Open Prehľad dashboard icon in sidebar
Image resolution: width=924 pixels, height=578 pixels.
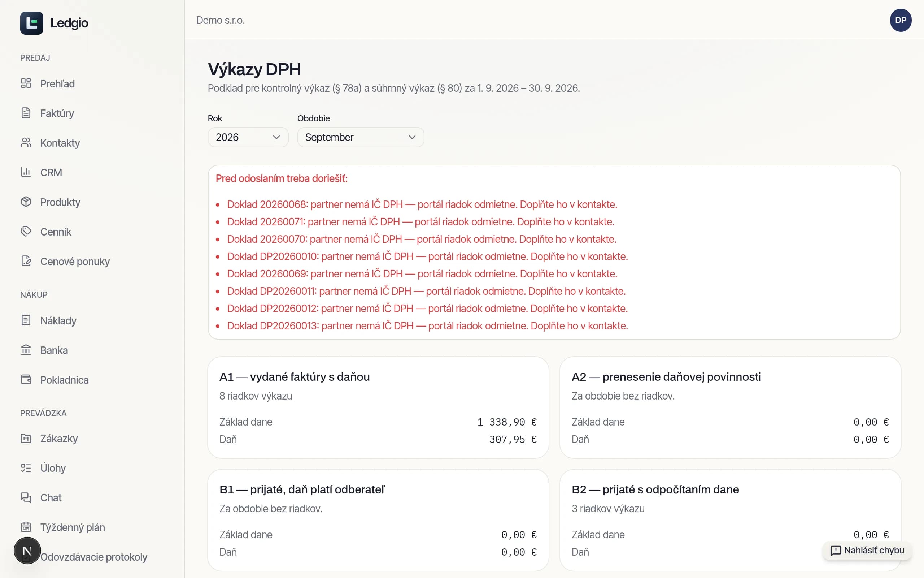(26, 83)
